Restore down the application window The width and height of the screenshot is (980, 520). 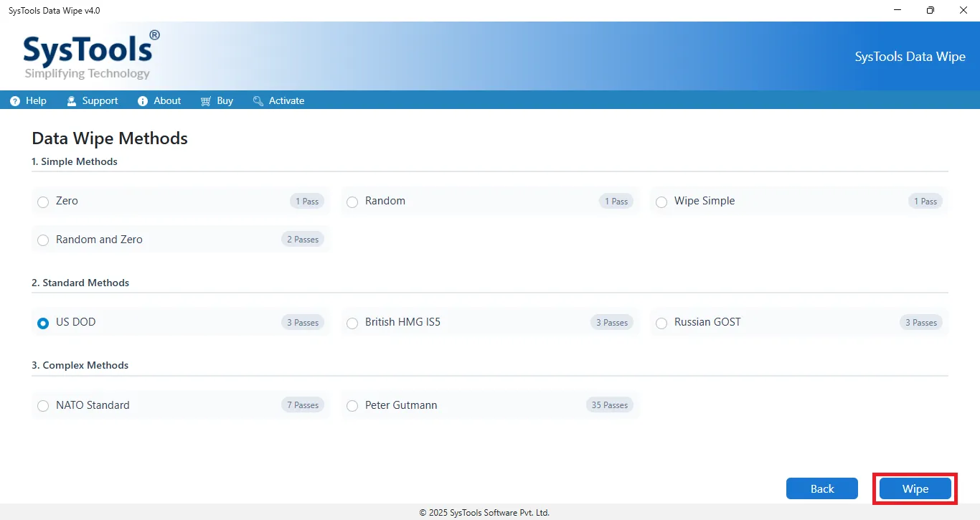[930, 10]
